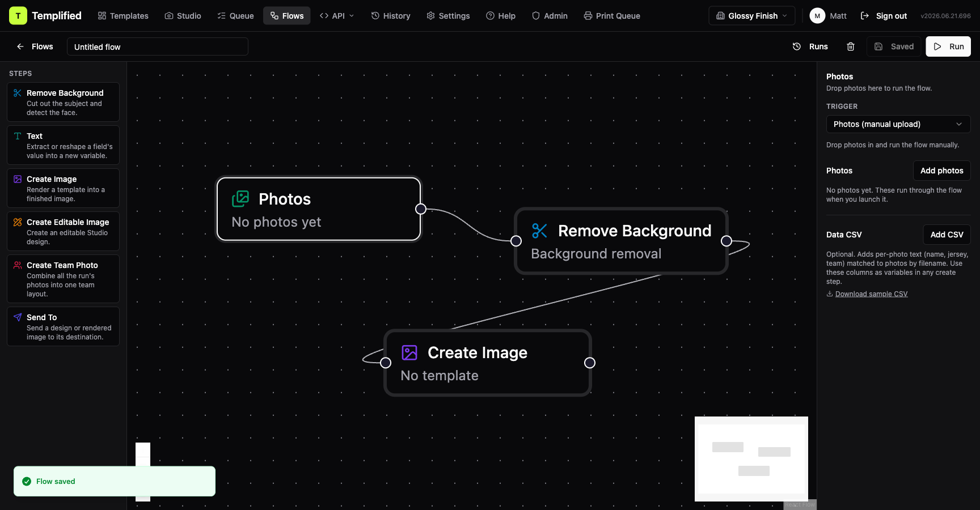The width and height of the screenshot is (980, 510).
Task: Select the Create Image node on canvas
Action: click(488, 363)
